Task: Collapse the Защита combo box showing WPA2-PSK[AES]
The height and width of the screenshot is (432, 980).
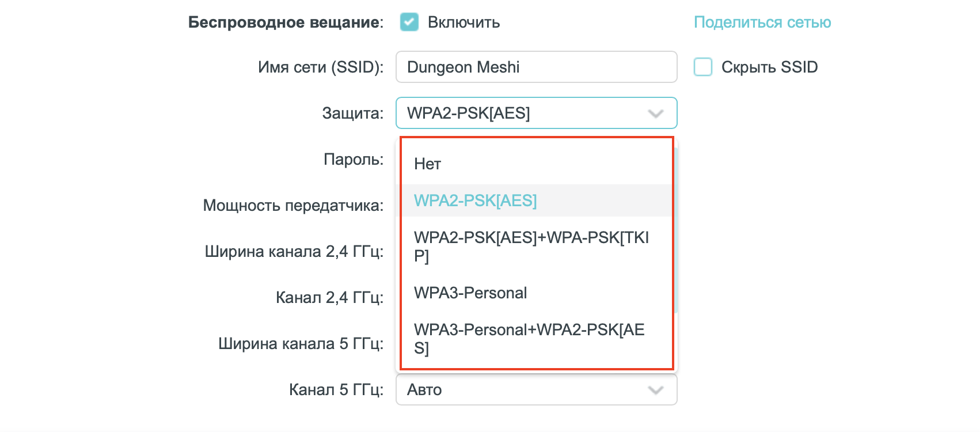Action: click(x=518, y=113)
